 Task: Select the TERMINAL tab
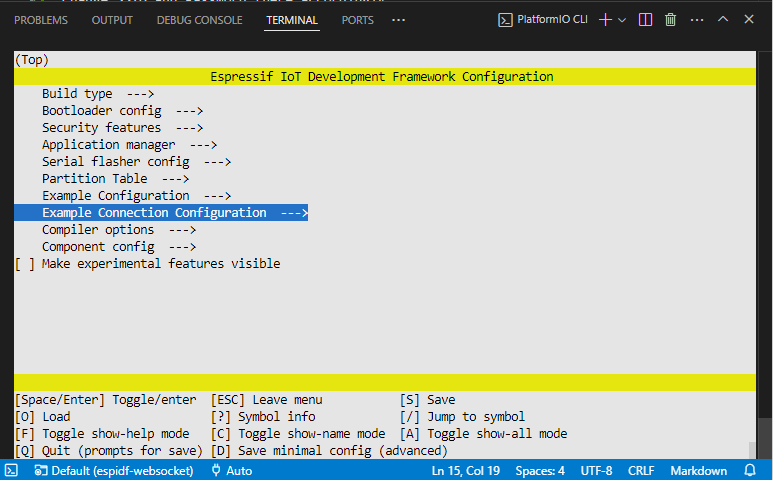[x=292, y=20]
